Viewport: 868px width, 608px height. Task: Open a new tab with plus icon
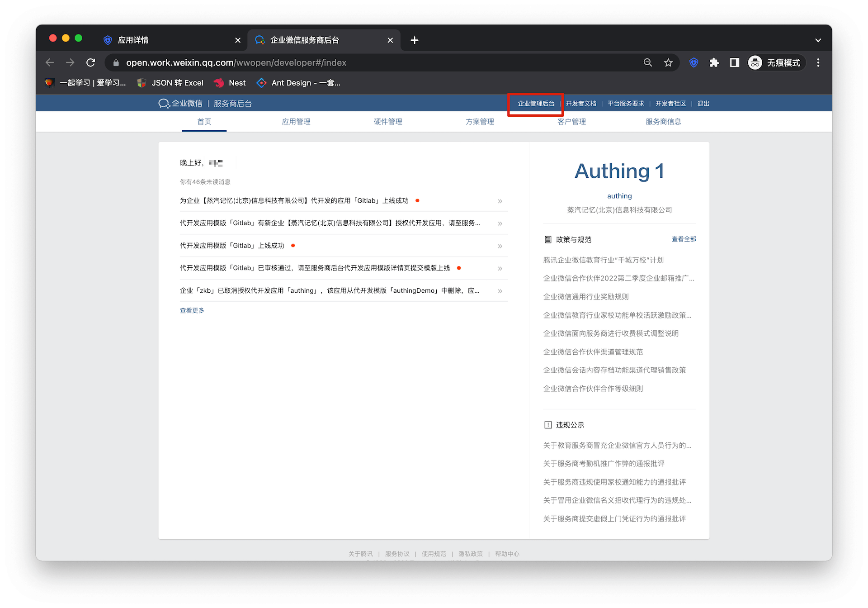[x=414, y=40]
